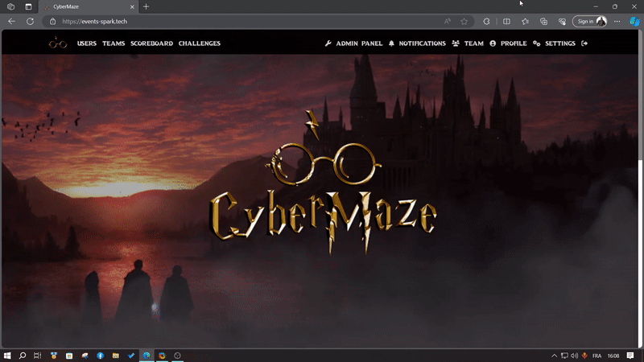Show hidden system tray icons
Screen dimensions: 644x362
coord(554,356)
